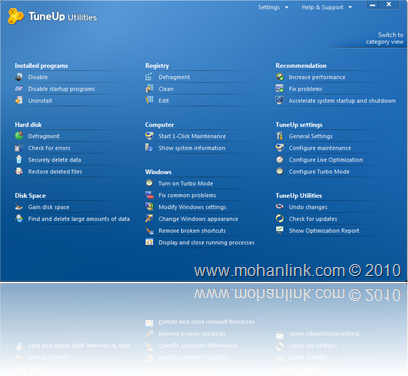Click the Uninstall programs icon

19,100
